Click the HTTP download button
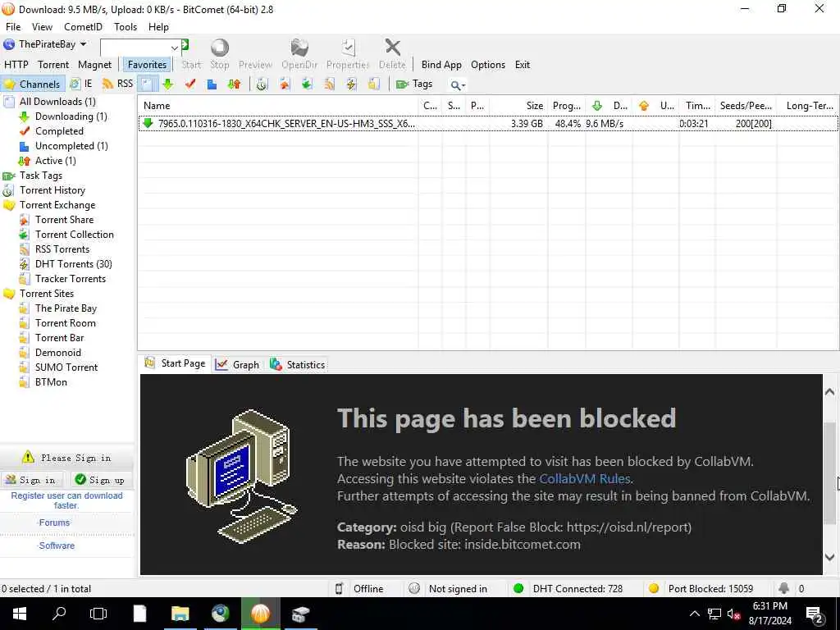The height and width of the screenshot is (630, 840). [16, 65]
